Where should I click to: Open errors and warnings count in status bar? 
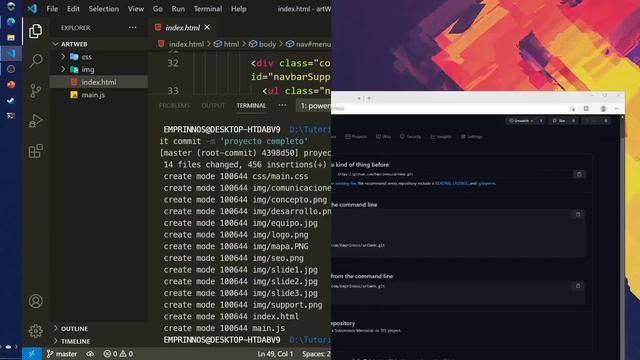[118, 354]
